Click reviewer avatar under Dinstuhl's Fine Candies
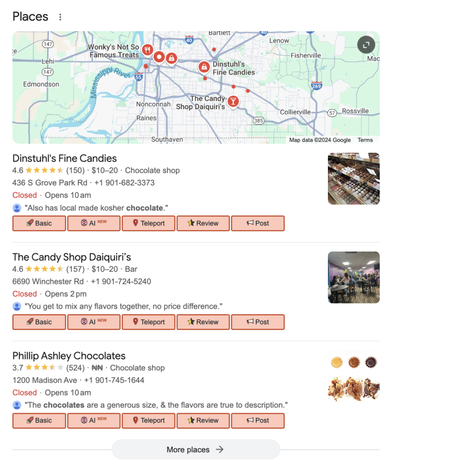The image size is (453, 476). pos(17,208)
